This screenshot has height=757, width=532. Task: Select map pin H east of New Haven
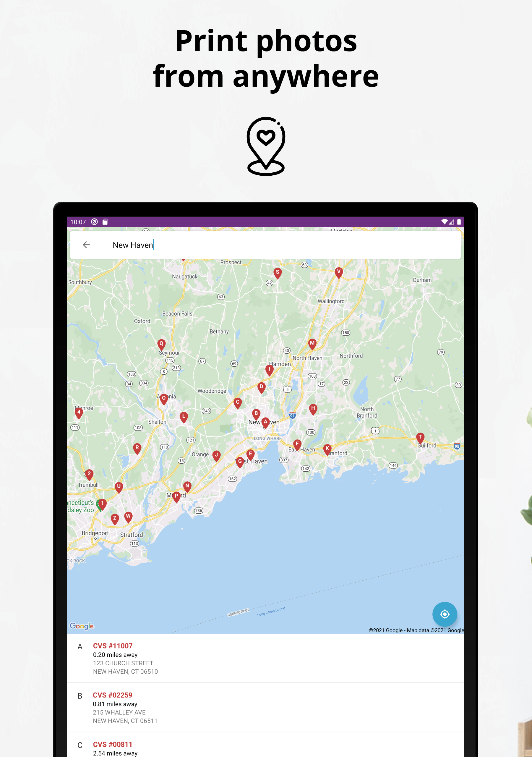pyautogui.click(x=313, y=410)
